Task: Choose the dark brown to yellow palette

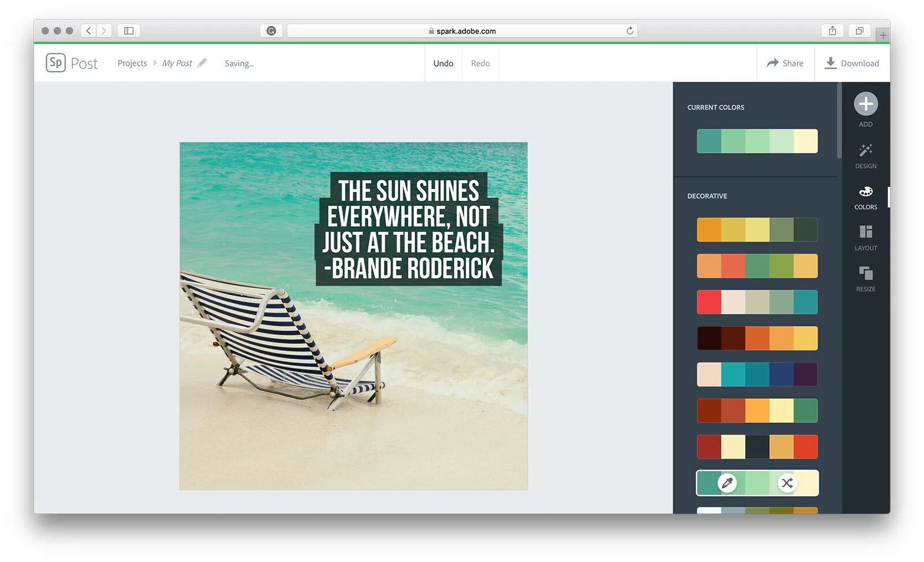Action: (757, 338)
